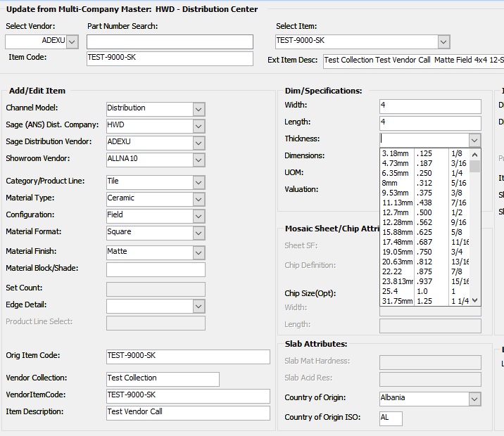Open the Select Vendor dropdown
This screenshot has height=436, width=504.
[x=72, y=41]
